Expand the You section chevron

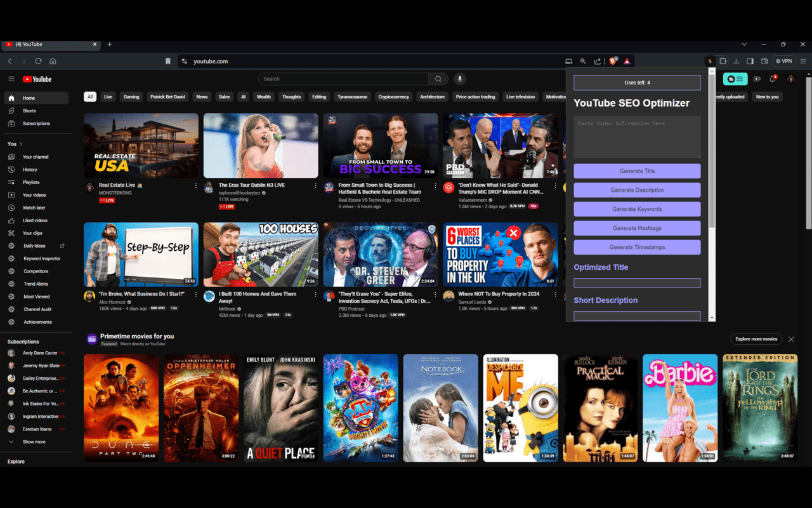tap(21, 144)
